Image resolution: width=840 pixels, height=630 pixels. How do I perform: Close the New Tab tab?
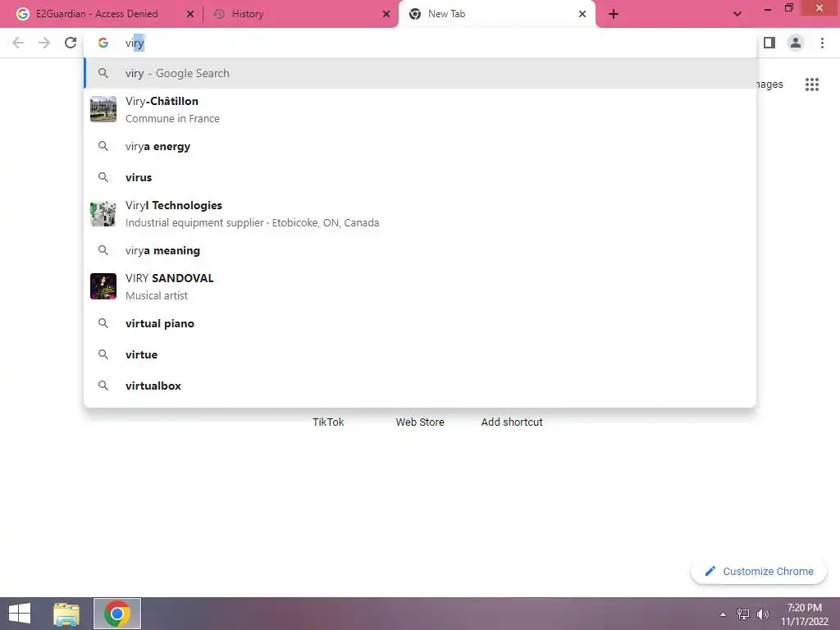pos(582,14)
